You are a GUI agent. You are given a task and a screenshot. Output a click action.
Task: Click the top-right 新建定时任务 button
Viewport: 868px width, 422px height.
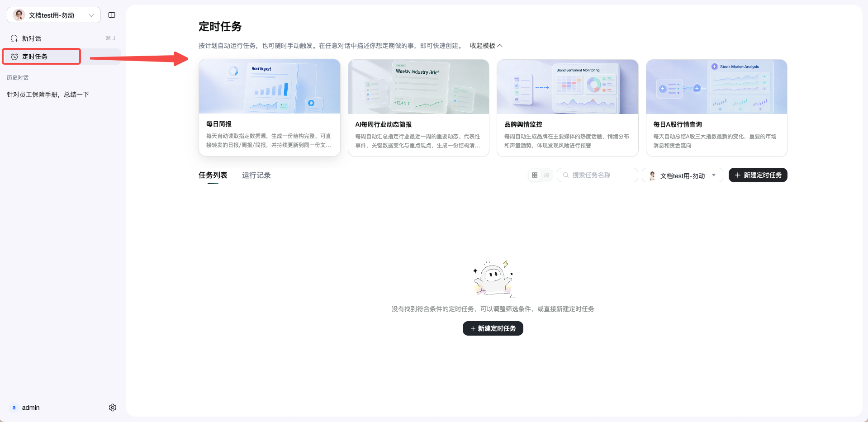coord(758,175)
